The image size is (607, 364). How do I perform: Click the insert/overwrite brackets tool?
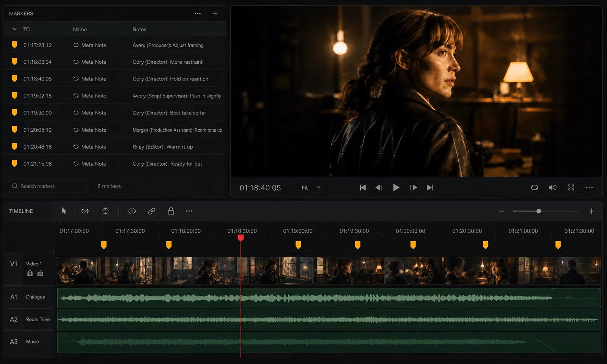[132, 211]
